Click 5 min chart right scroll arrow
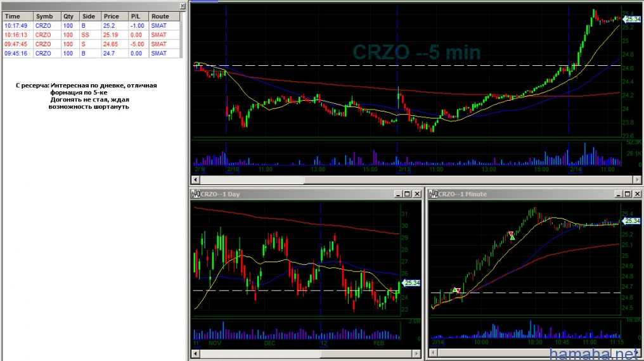This screenshot has height=361, width=644. [x=637, y=180]
